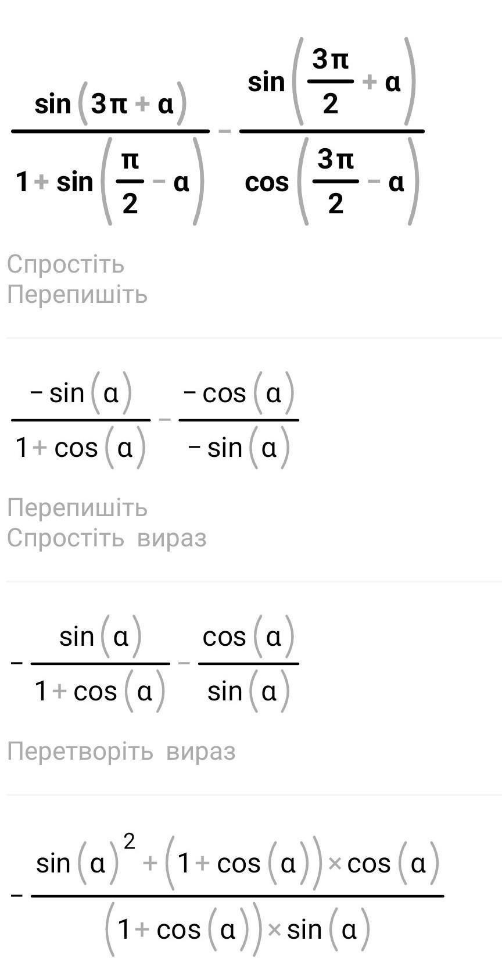
Task: Click the "Спростіть" label under the original expression
Action: [x=66, y=264]
